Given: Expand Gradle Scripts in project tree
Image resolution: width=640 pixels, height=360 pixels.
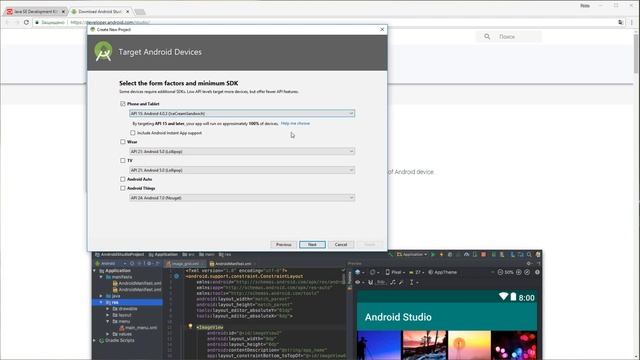Looking at the screenshot, I should [x=95, y=340].
